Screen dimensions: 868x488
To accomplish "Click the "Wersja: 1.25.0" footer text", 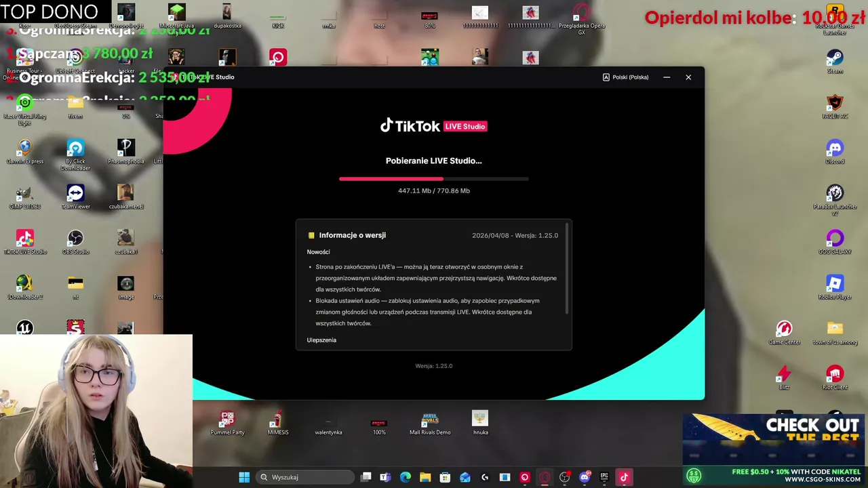I will pyautogui.click(x=433, y=366).
